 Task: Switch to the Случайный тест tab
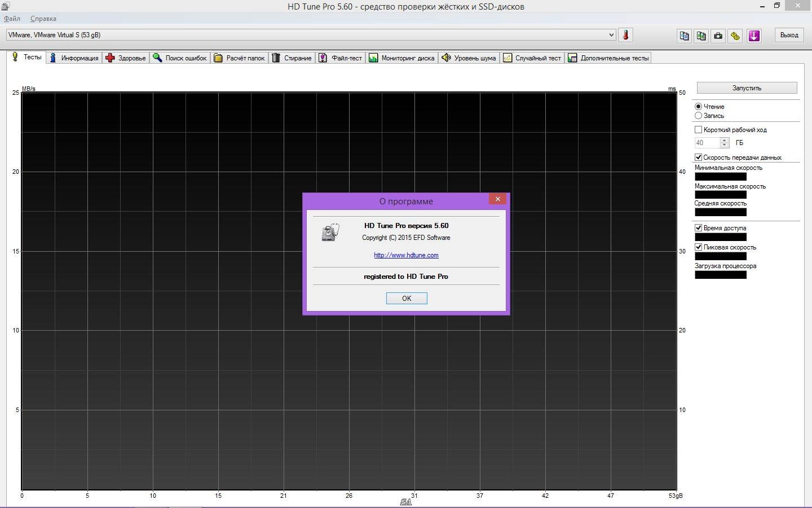(x=532, y=58)
